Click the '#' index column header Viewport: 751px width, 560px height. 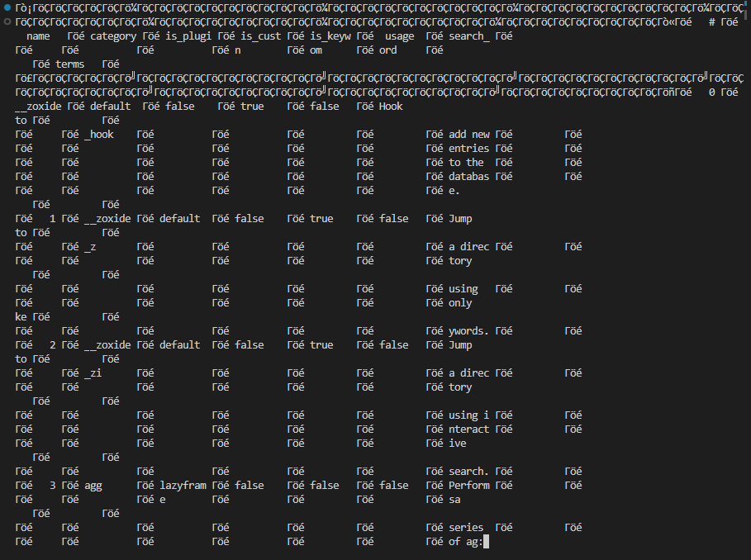point(712,22)
